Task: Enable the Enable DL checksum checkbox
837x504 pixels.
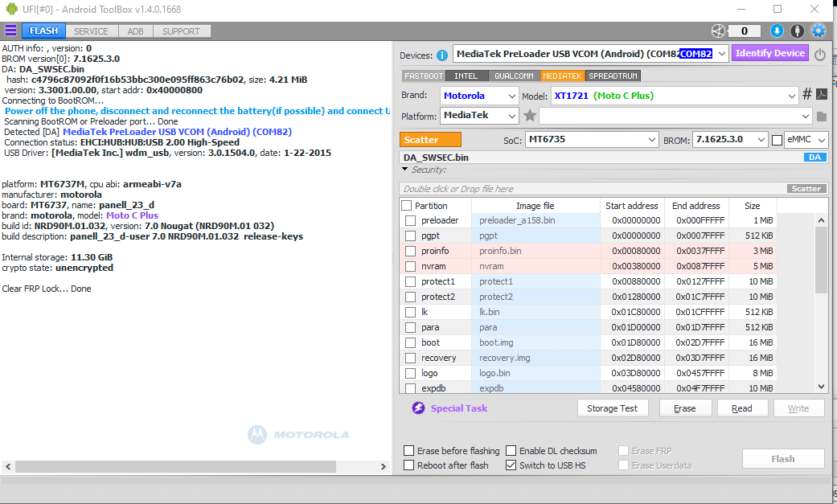Action: pos(511,451)
